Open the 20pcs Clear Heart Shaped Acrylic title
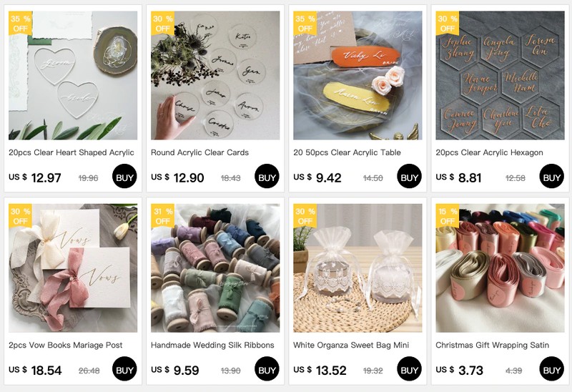The height and width of the screenshot is (392, 572). (71, 152)
